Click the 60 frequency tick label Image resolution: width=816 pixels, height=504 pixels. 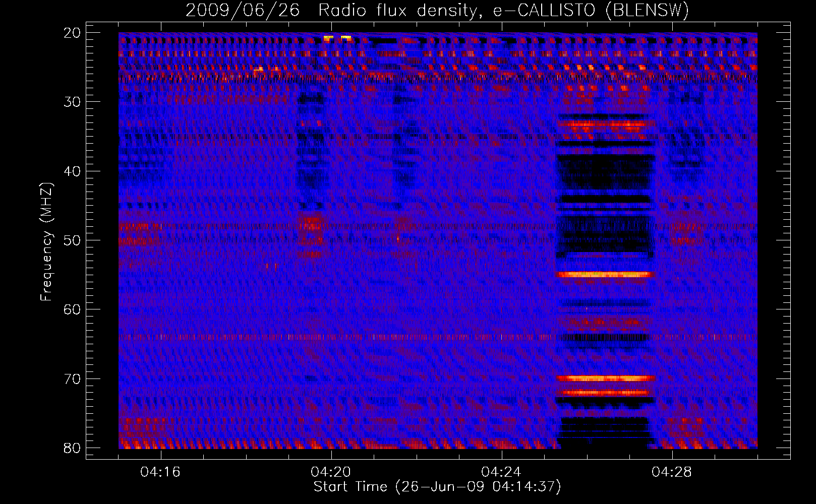point(73,309)
